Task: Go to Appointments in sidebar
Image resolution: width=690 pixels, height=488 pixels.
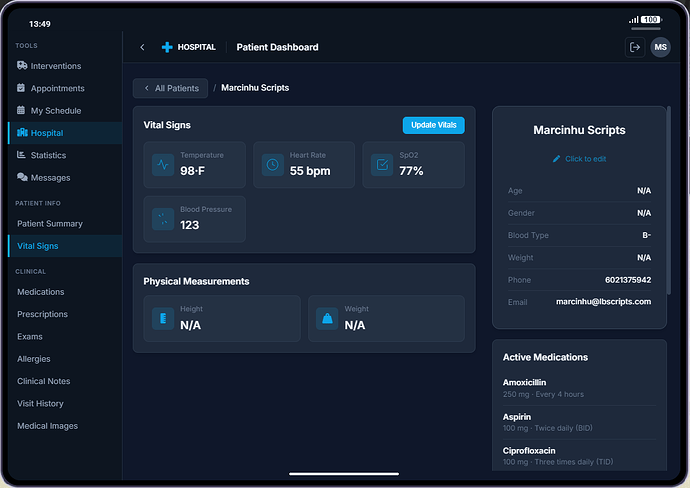Action: [x=57, y=88]
